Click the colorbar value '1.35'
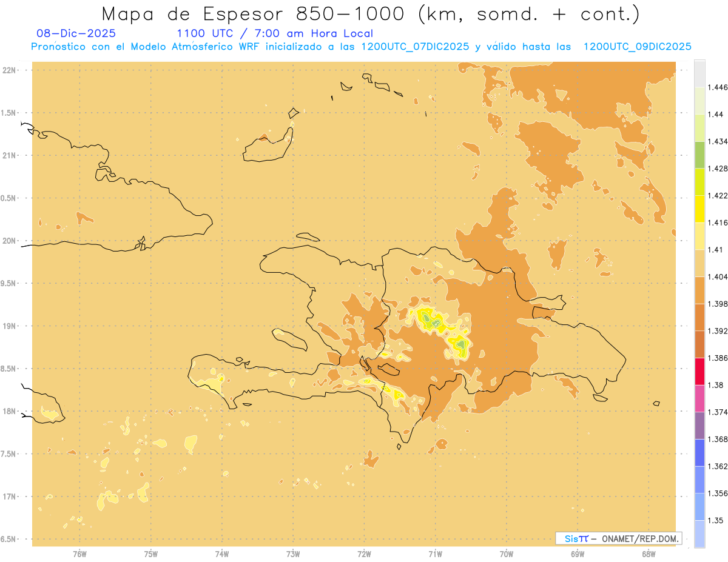 [716, 520]
